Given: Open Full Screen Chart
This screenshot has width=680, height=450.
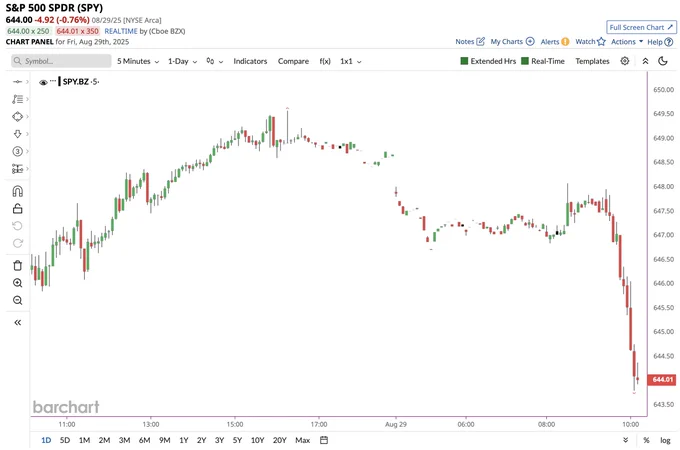Looking at the screenshot, I should click(641, 27).
